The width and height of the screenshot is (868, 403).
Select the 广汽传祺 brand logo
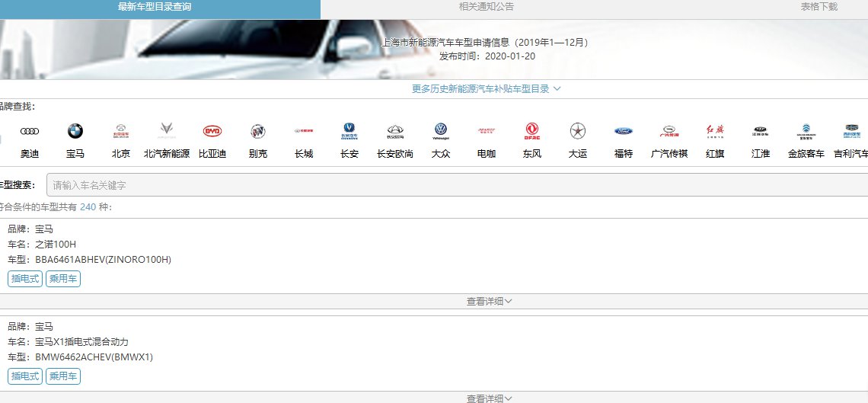[669, 131]
